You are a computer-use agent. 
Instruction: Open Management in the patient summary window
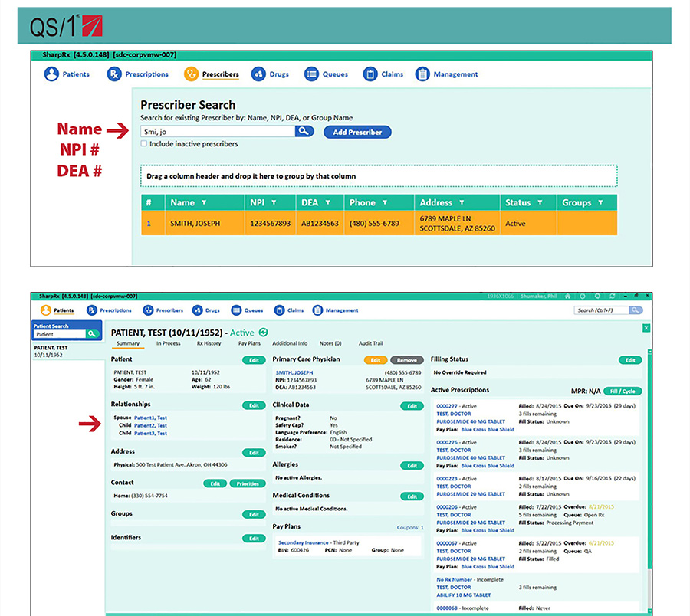click(x=335, y=310)
